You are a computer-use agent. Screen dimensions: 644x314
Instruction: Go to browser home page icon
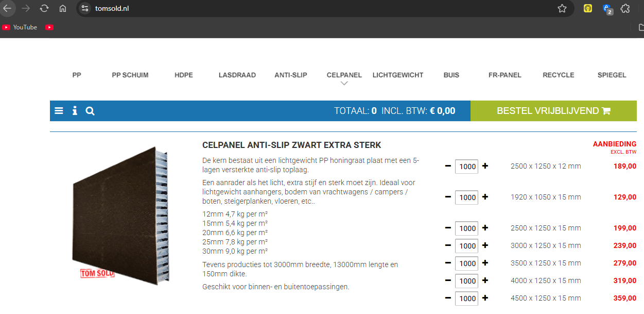(x=63, y=8)
